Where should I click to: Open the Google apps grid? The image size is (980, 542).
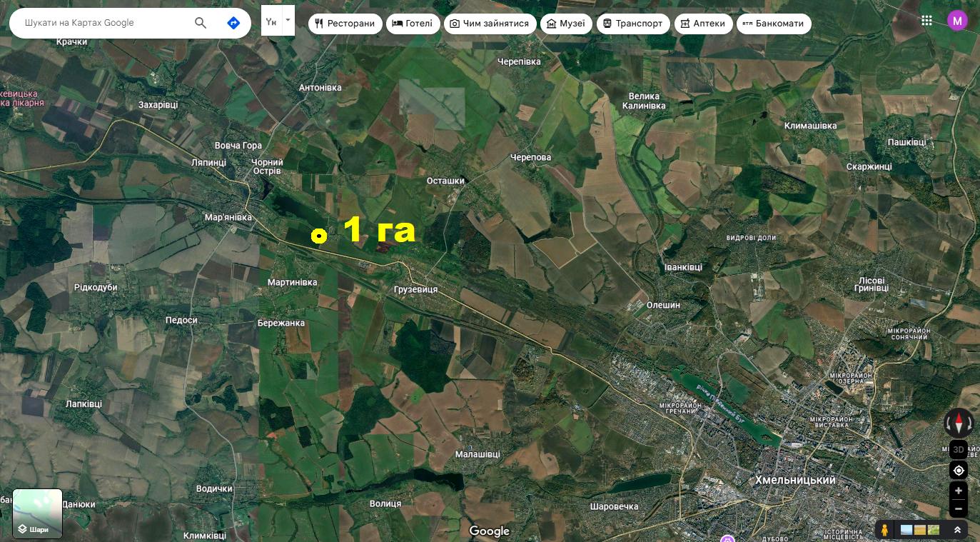[926, 21]
